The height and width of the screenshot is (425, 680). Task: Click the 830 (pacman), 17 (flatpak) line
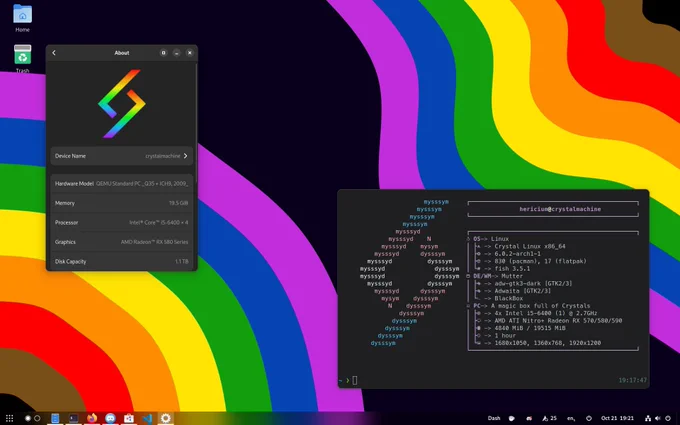click(540, 261)
